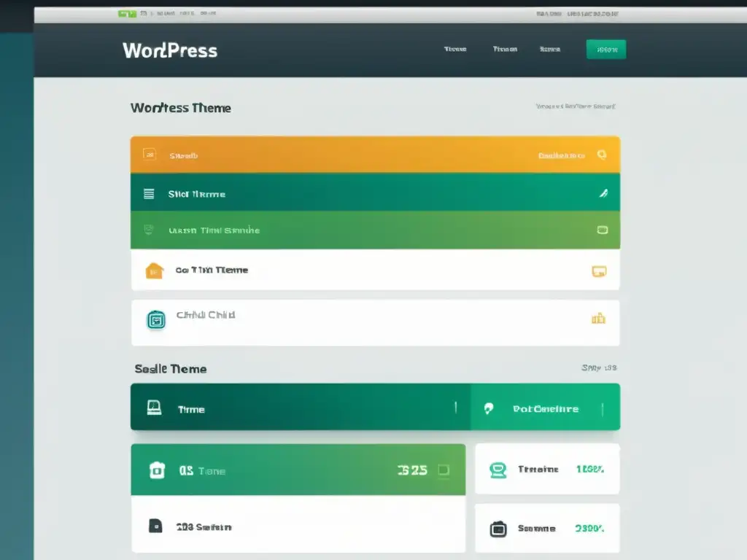Click the green value on bottom-right card
Viewport: 747px width, 560px height.
pos(589,529)
